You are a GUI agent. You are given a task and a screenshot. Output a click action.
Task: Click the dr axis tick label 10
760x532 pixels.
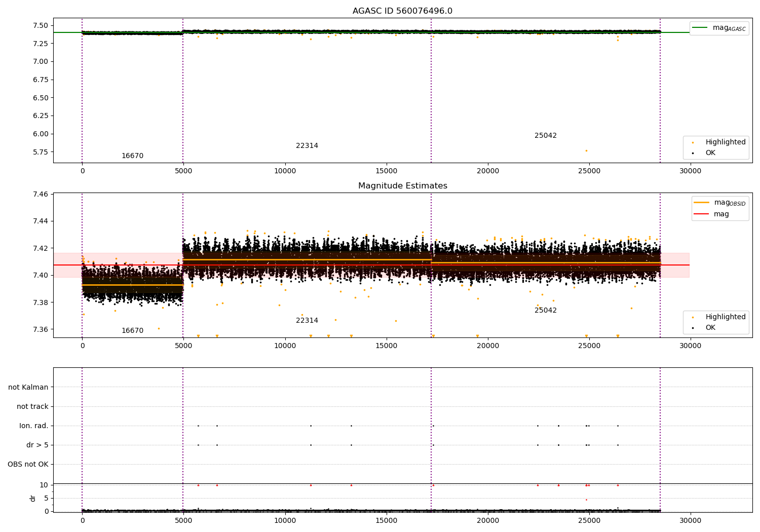pyautogui.click(x=44, y=485)
